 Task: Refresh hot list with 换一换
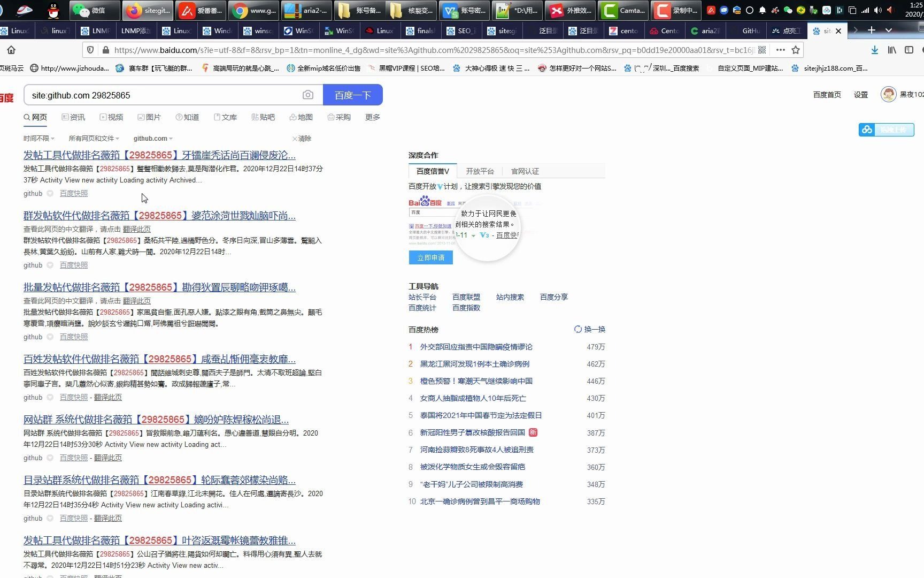point(590,329)
